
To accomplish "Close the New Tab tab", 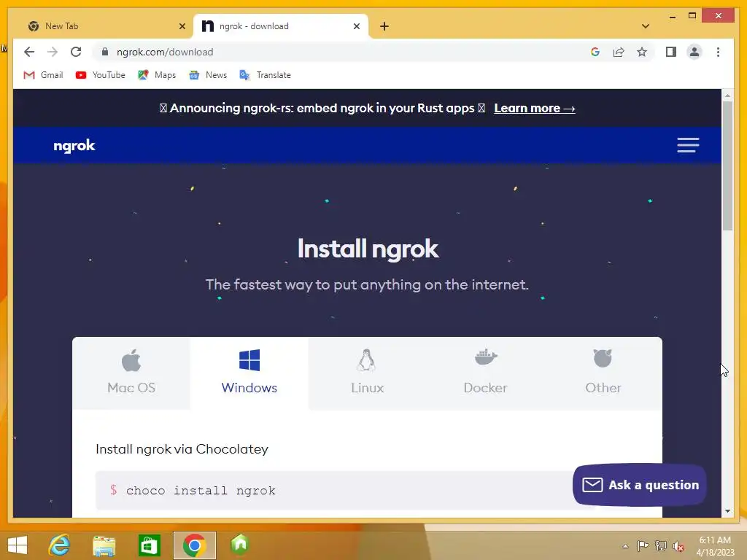I will coord(182,26).
